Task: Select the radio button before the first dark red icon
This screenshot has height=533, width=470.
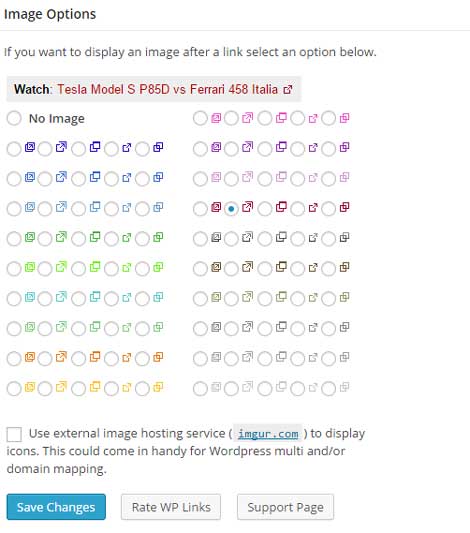Action: 200,208
